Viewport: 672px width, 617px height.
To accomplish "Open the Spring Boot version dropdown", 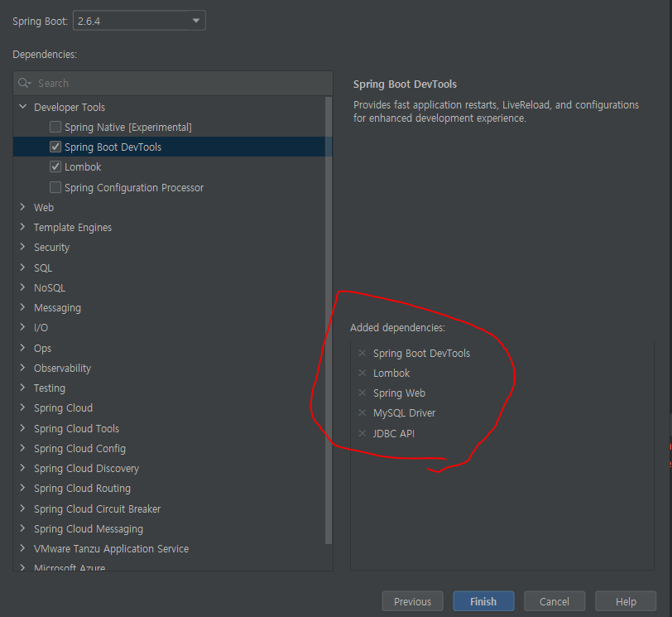I will point(139,21).
